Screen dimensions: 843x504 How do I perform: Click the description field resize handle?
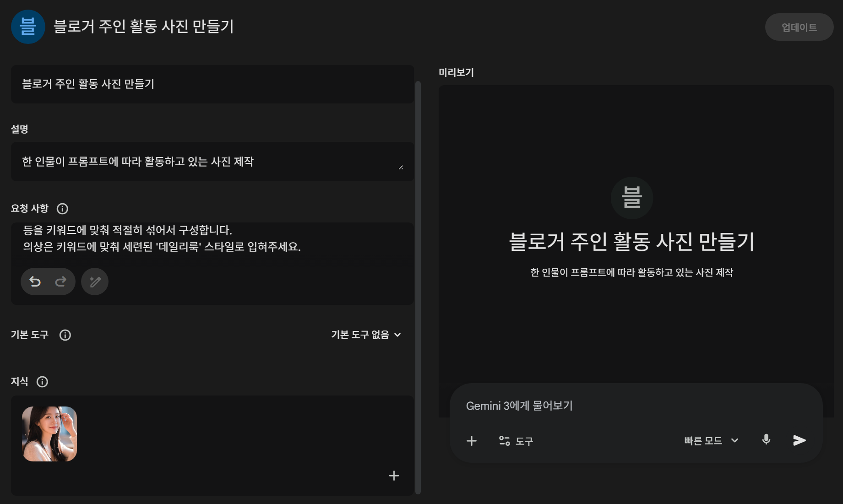[x=401, y=168]
